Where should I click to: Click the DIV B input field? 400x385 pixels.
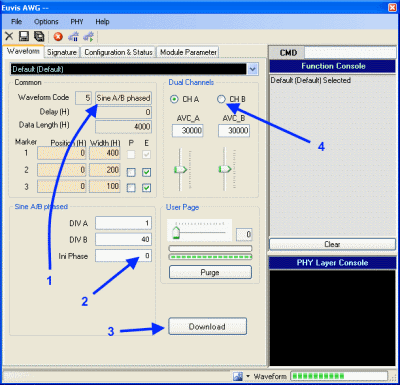123,239
